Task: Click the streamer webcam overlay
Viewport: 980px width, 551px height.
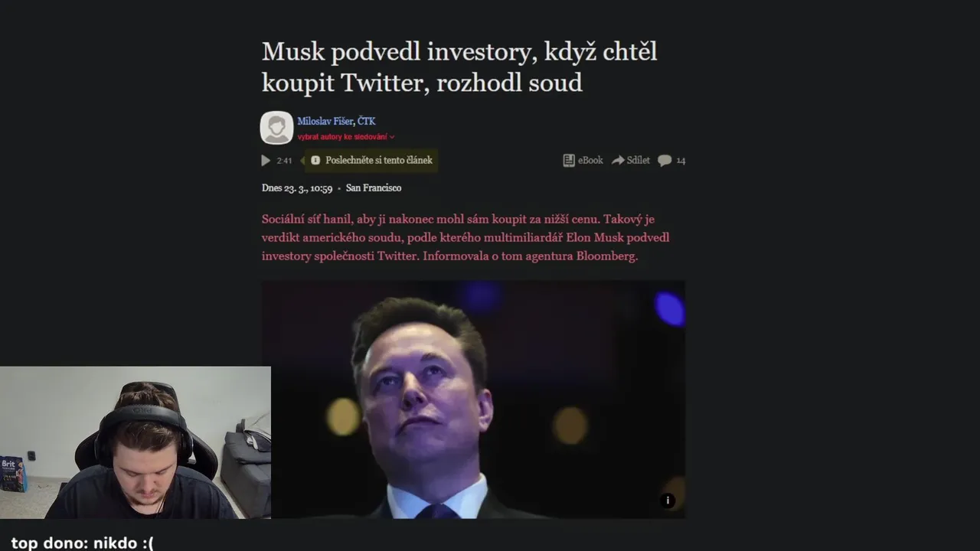Action: point(135,442)
